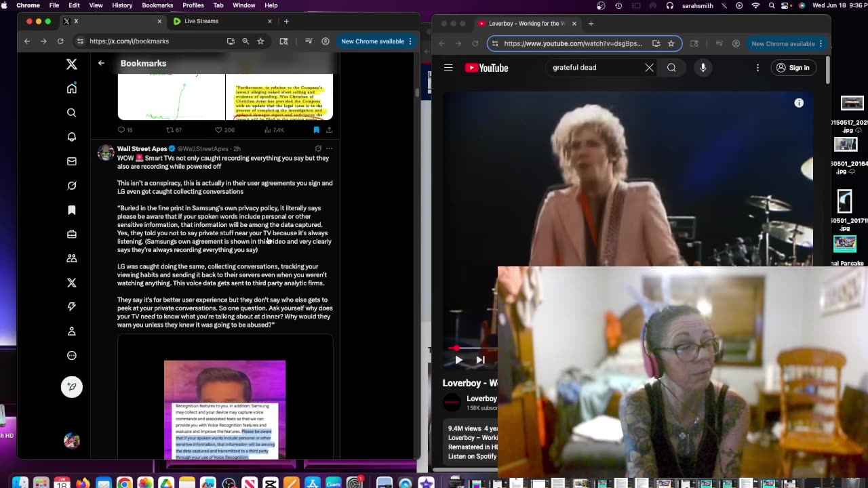Open the Loverboy channel avatar
The image size is (868, 488).
[x=452, y=403]
